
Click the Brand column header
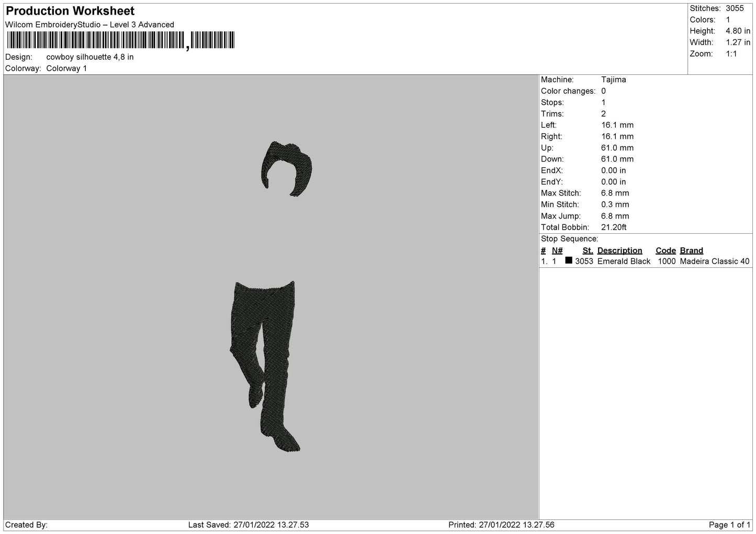click(x=692, y=251)
